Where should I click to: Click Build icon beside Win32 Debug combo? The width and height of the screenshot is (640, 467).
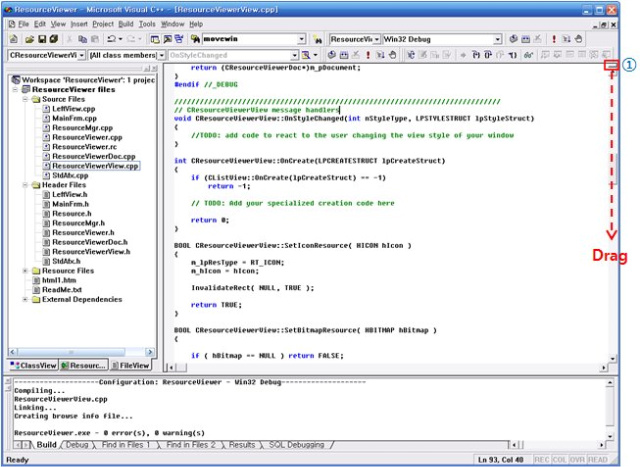(x=526, y=39)
